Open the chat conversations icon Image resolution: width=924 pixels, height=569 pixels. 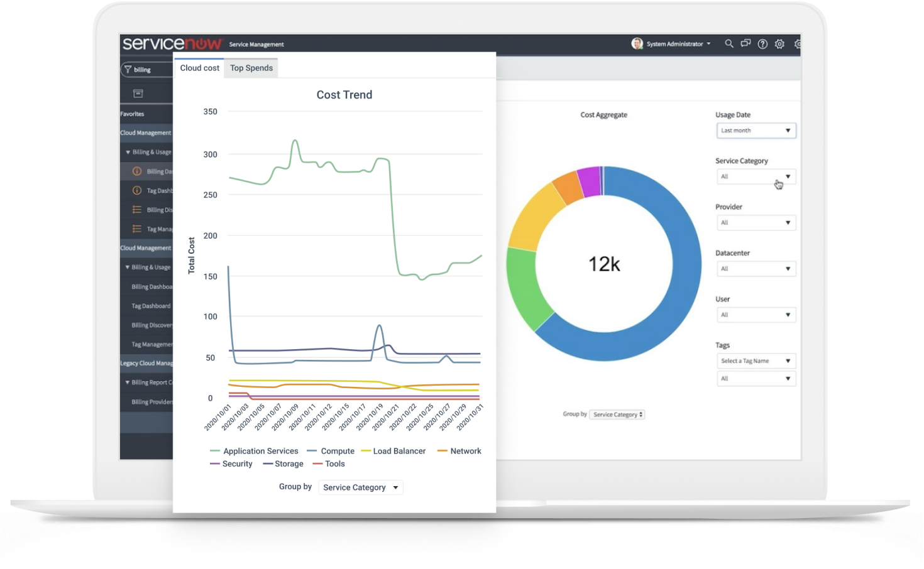point(745,44)
